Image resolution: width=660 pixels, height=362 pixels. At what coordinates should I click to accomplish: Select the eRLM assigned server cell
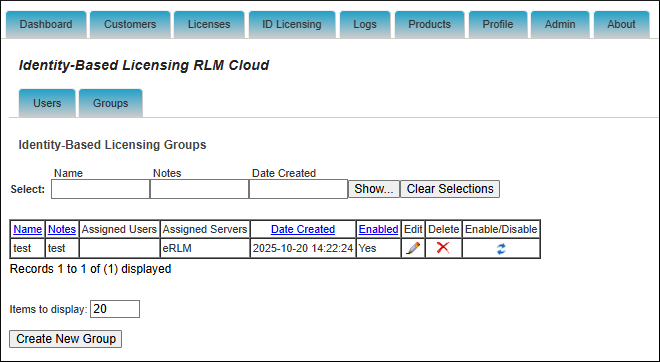point(205,248)
